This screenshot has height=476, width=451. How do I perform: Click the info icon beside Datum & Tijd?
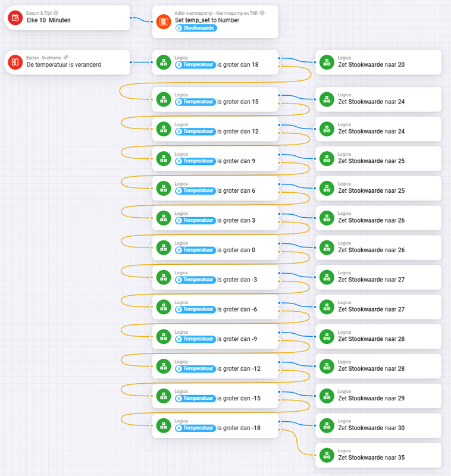pyautogui.click(x=56, y=12)
